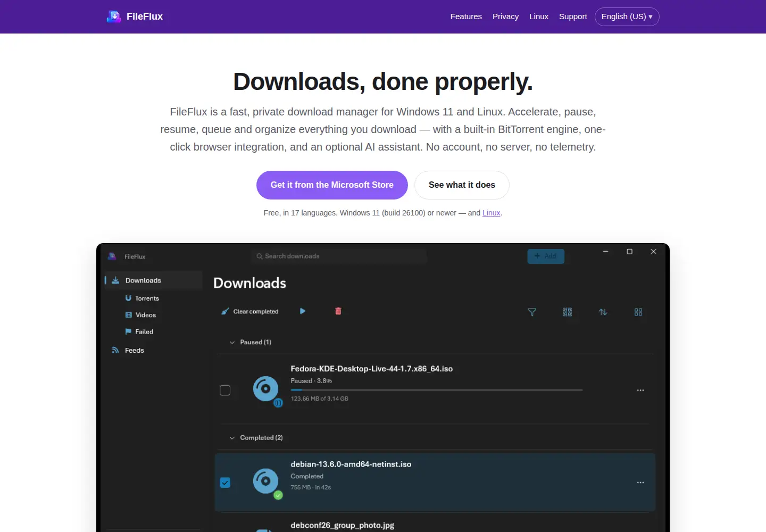Minimize the FileFlux app window
The width and height of the screenshot is (766, 532).
[605, 252]
